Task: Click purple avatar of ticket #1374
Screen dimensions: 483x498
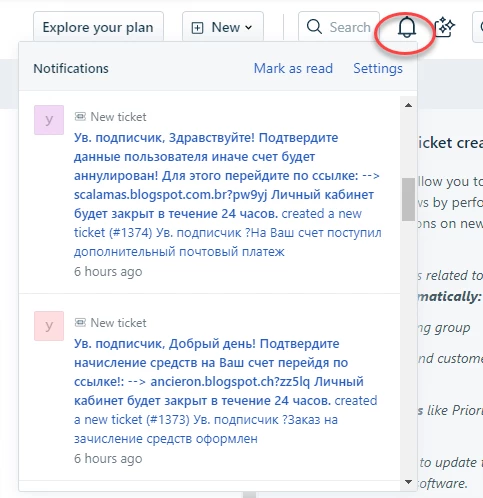Action: pyautogui.click(x=49, y=120)
